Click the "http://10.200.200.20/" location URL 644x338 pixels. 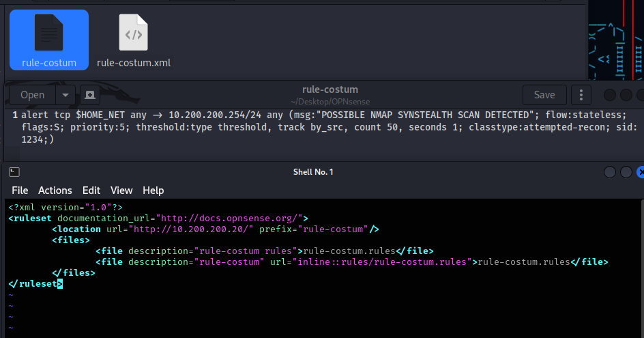[191, 229]
